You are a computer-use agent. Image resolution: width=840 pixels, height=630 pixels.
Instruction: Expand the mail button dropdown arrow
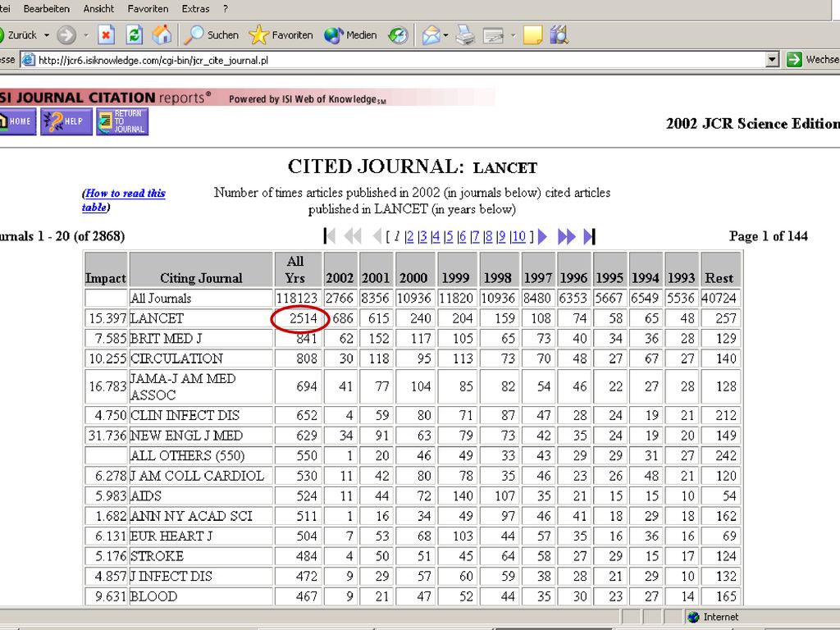click(x=445, y=35)
